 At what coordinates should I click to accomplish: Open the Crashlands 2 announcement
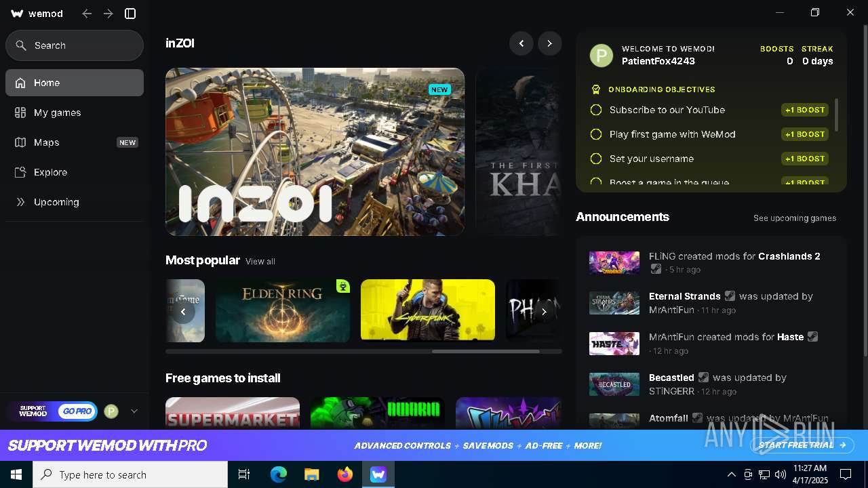[710, 262]
